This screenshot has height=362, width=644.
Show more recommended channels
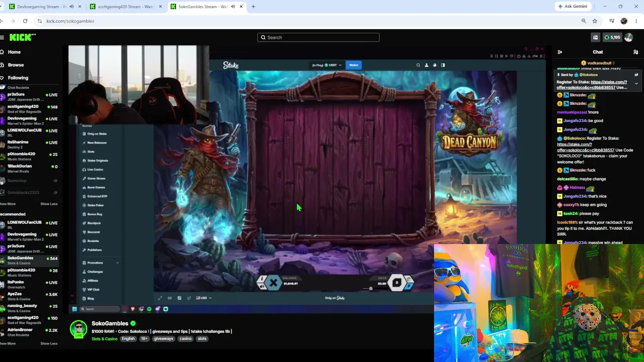tap(8, 343)
